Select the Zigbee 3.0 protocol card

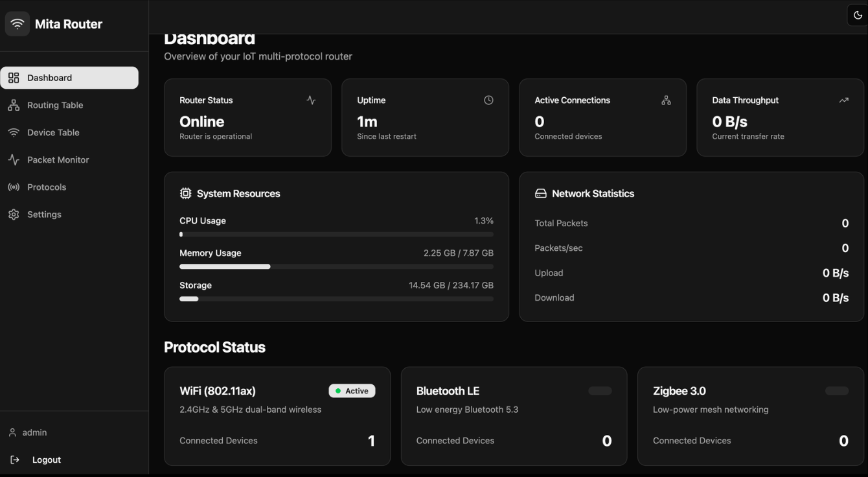[x=750, y=416]
